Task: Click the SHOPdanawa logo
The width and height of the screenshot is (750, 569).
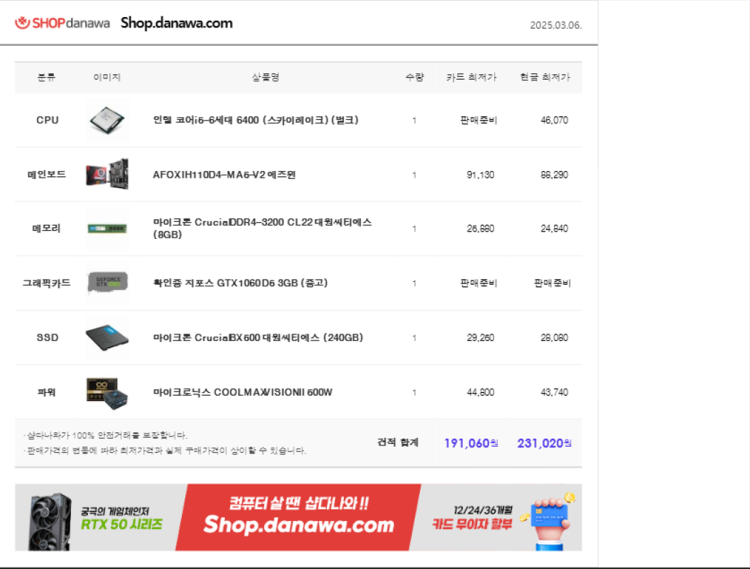Action: point(62,23)
